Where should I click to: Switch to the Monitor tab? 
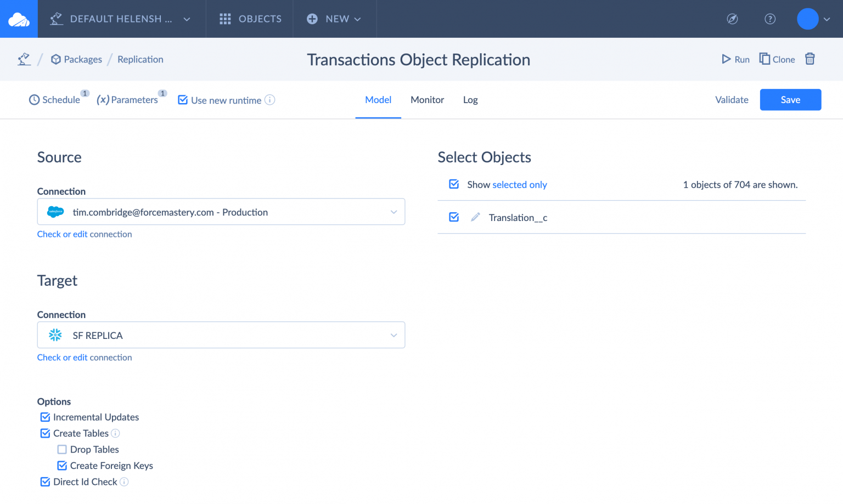tap(427, 100)
